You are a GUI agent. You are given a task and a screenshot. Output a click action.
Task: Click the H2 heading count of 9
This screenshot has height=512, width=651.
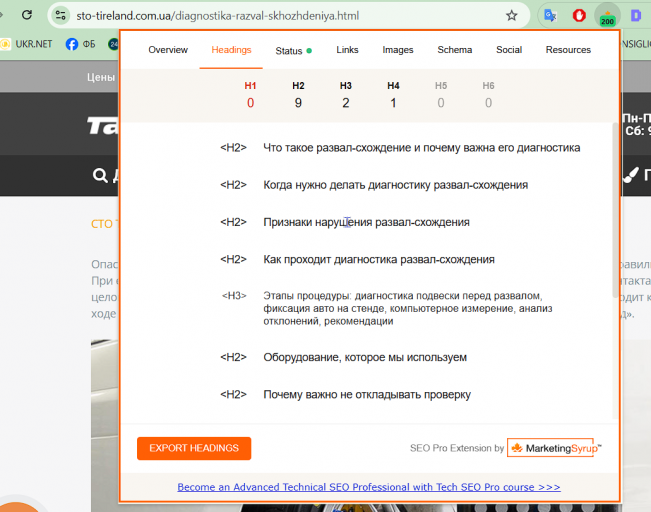(x=298, y=103)
